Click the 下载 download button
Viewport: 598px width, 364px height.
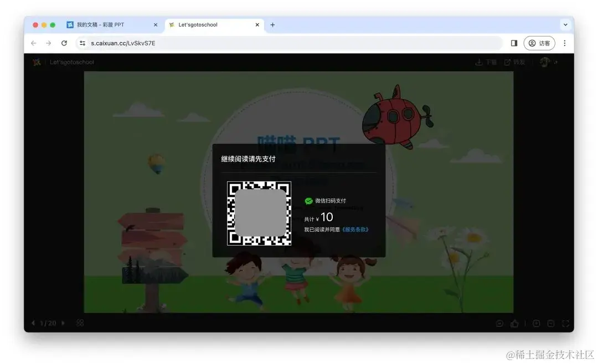(x=486, y=62)
